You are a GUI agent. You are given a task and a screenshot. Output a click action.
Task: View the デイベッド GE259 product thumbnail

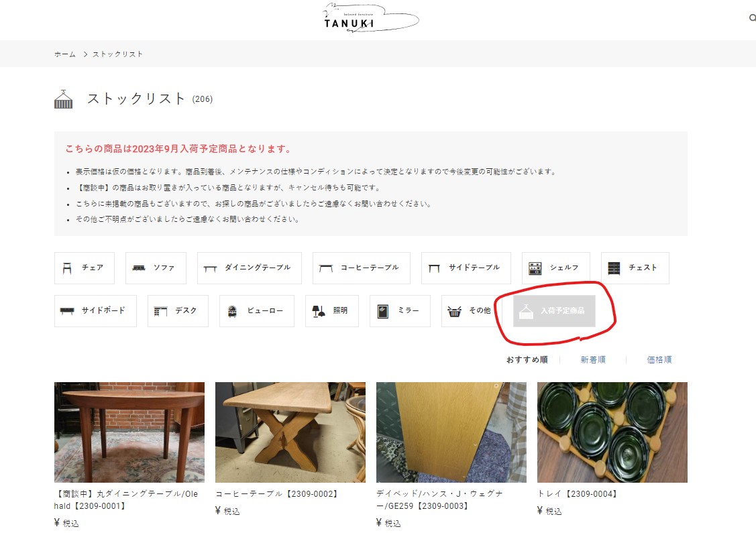pyautogui.click(x=451, y=432)
